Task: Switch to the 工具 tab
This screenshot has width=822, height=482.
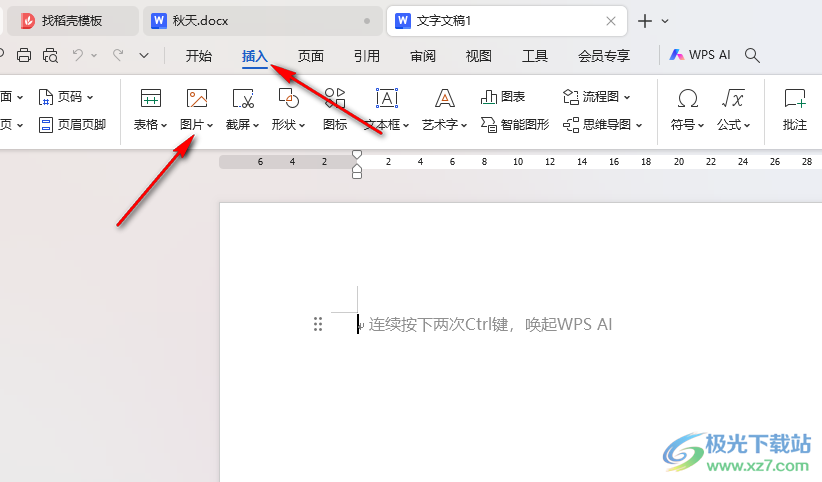Action: [535, 56]
